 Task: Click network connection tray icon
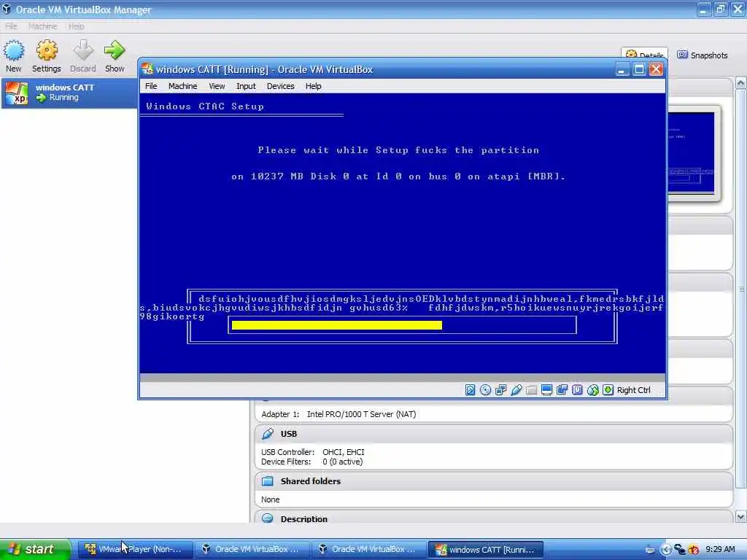point(680,550)
